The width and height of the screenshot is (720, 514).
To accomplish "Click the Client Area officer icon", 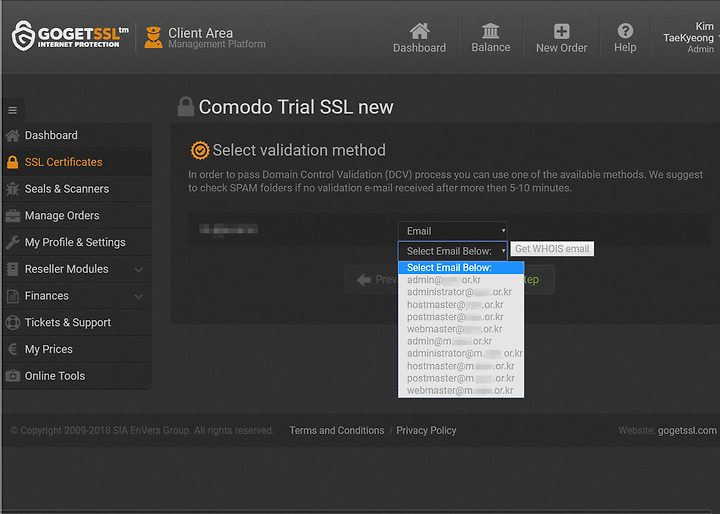I will point(153,37).
